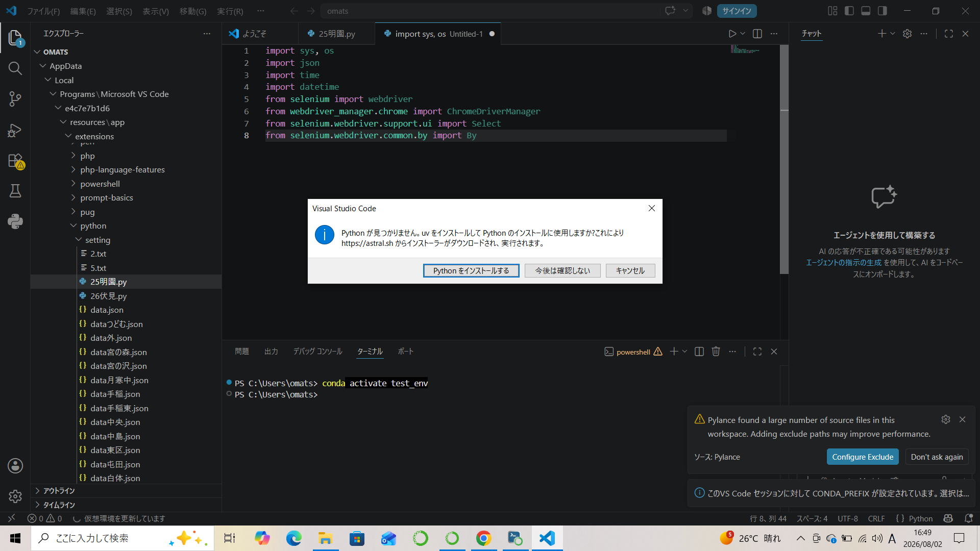Click the Copilot status icon in the status bar

[x=948, y=518]
